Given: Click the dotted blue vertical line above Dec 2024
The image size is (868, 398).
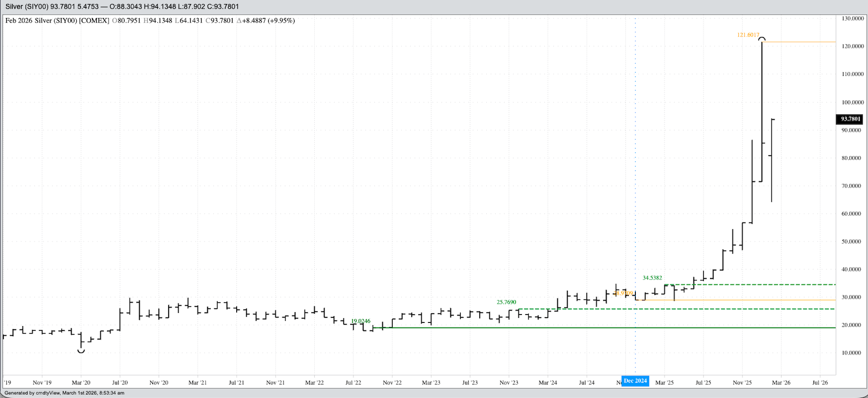Looking at the screenshot, I should click(635, 150).
